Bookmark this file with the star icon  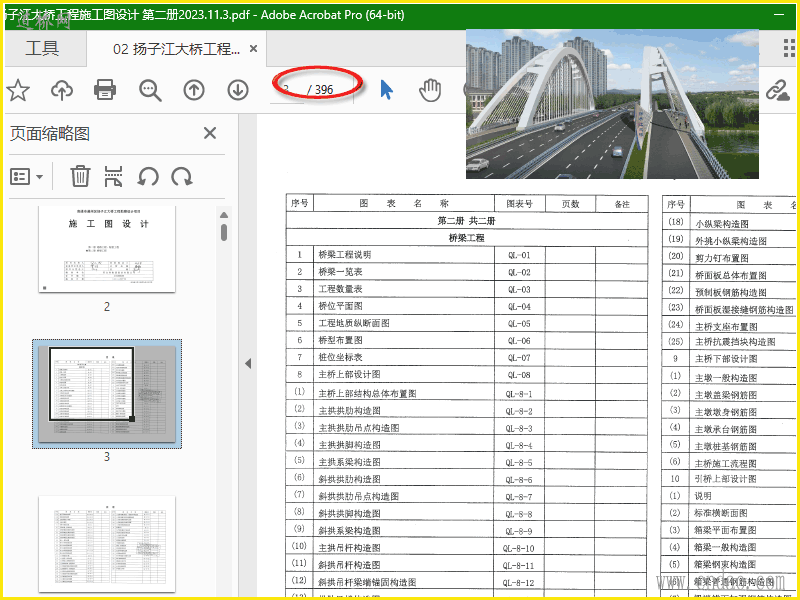tap(18, 90)
